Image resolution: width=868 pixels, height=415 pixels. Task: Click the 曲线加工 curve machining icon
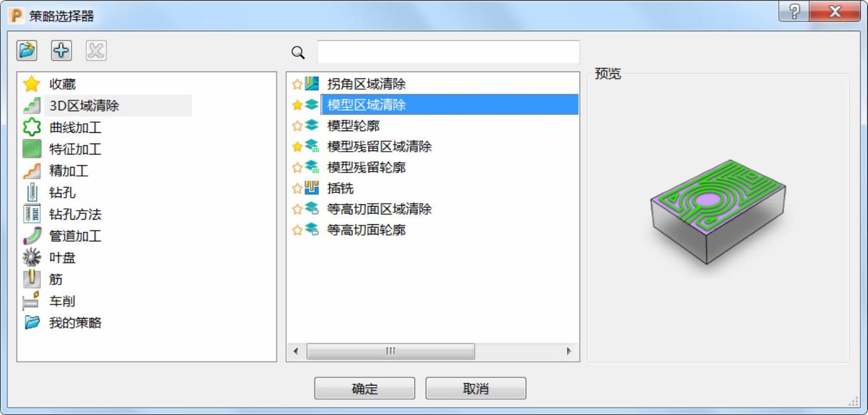click(x=32, y=127)
